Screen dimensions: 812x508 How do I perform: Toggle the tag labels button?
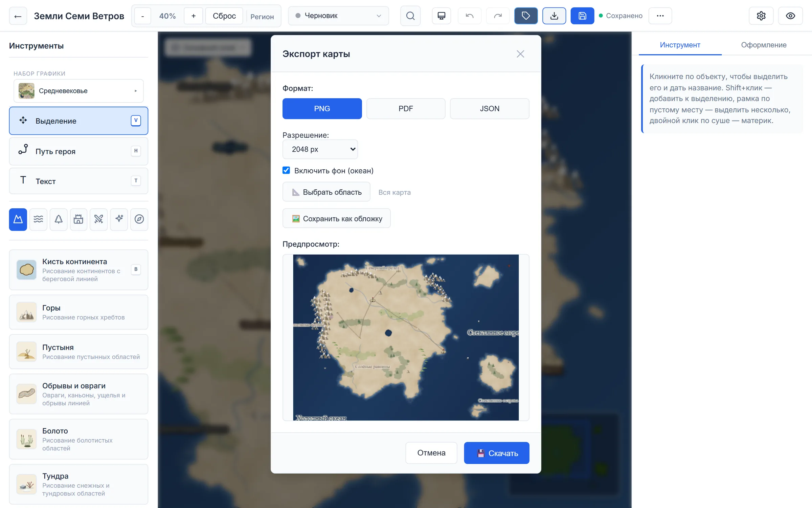click(526, 16)
